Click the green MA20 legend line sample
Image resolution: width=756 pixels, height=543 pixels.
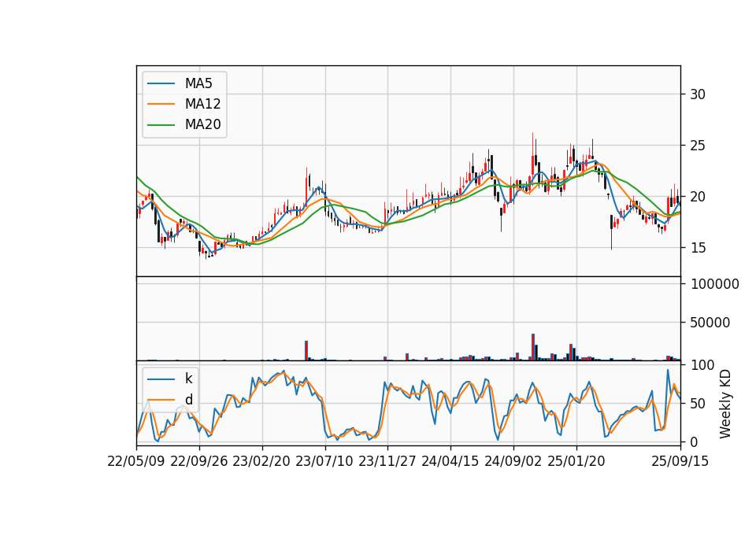click(161, 124)
